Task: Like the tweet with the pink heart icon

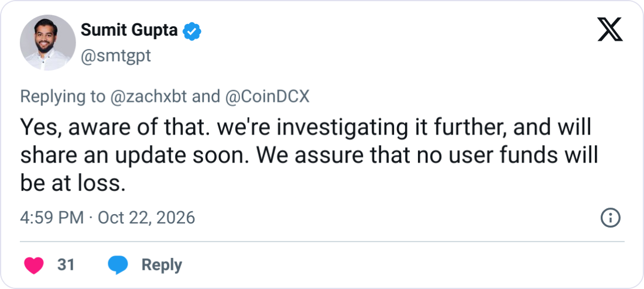Action: point(34,265)
